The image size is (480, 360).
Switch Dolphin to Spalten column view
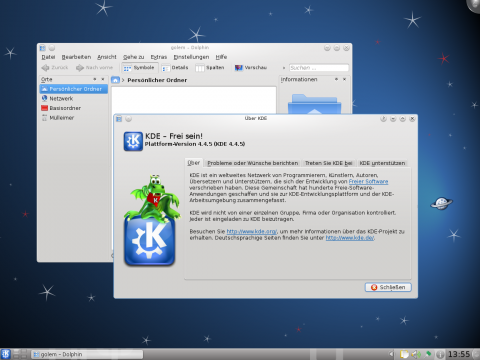point(210,68)
